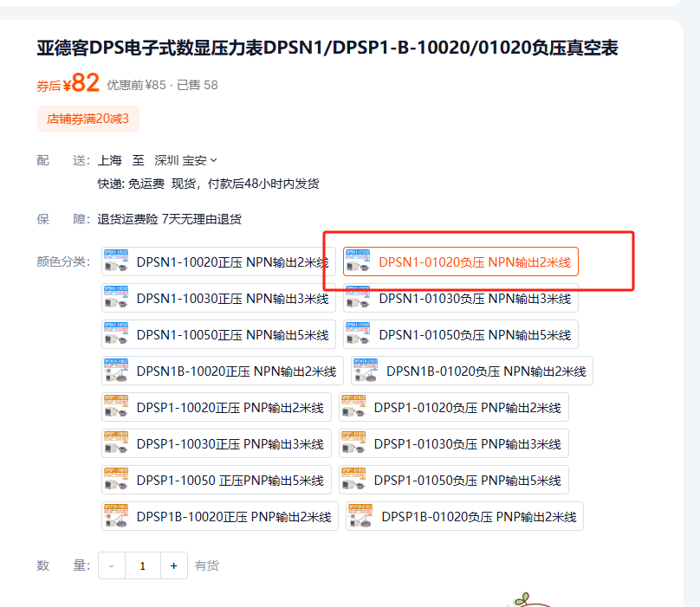Click the quantity input field
The image size is (700, 607).
click(143, 566)
